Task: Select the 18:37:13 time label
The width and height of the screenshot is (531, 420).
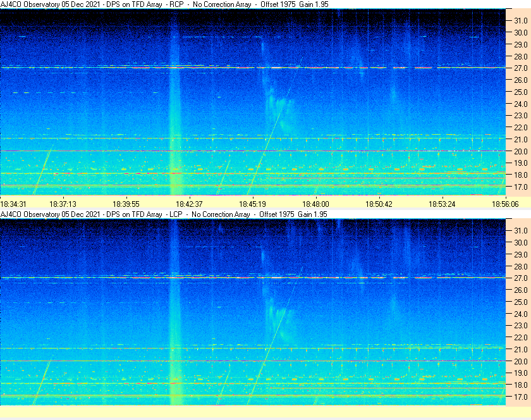Action: [63, 204]
